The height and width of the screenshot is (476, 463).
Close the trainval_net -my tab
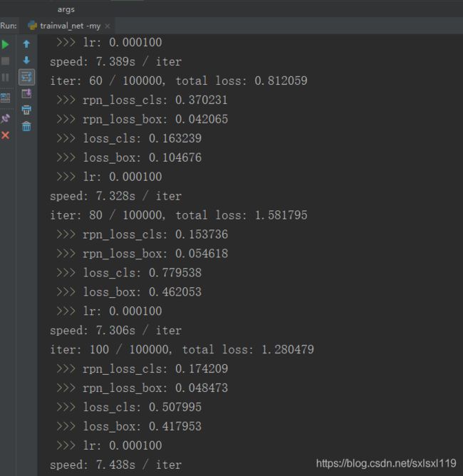tap(107, 26)
